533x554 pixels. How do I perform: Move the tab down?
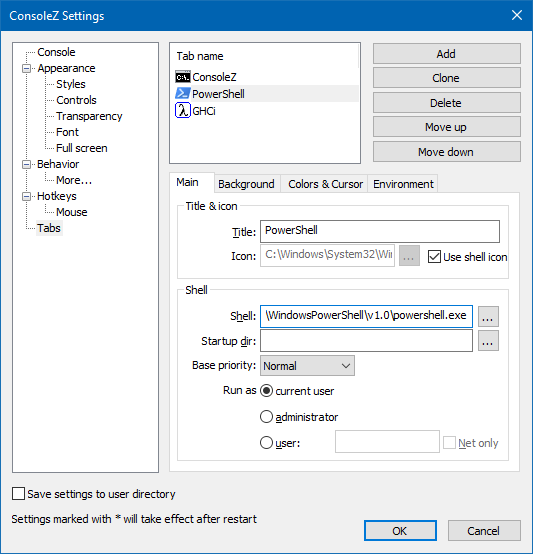point(447,152)
